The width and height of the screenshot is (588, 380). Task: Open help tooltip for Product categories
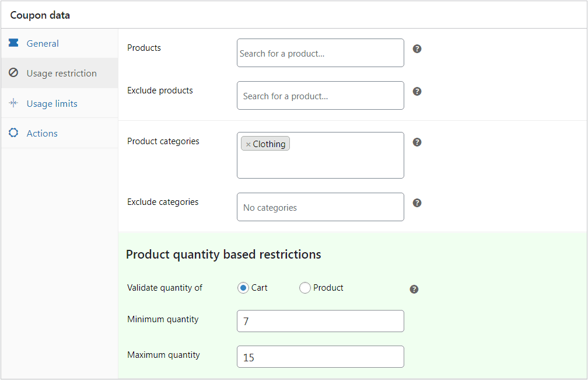tap(417, 142)
